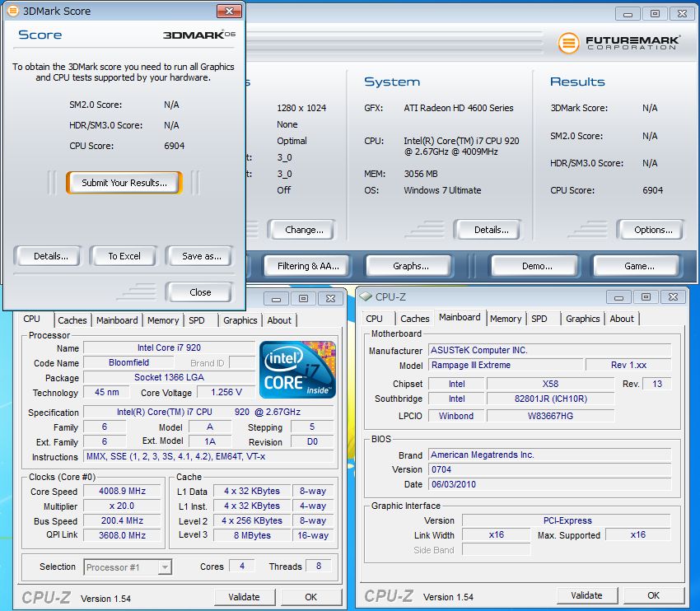Open About tab in the right CPU-Z window
Screen dimensions: 700x611
[622, 319]
